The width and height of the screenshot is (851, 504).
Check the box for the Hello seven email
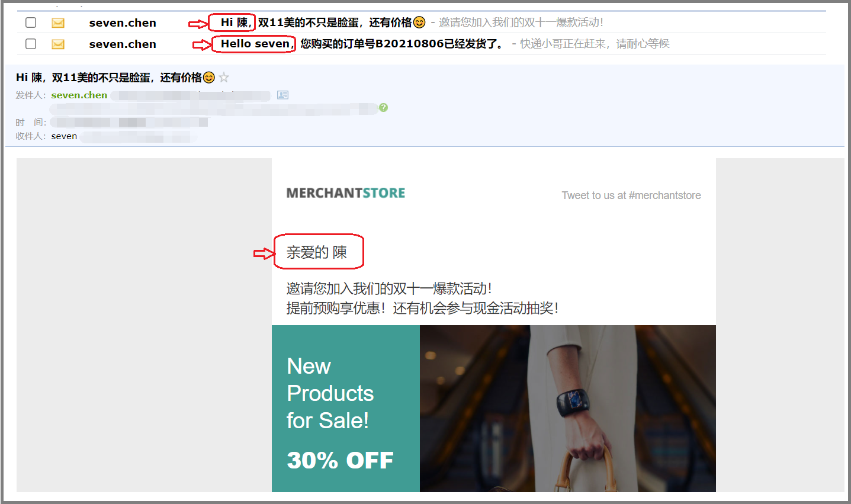pos(31,44)
